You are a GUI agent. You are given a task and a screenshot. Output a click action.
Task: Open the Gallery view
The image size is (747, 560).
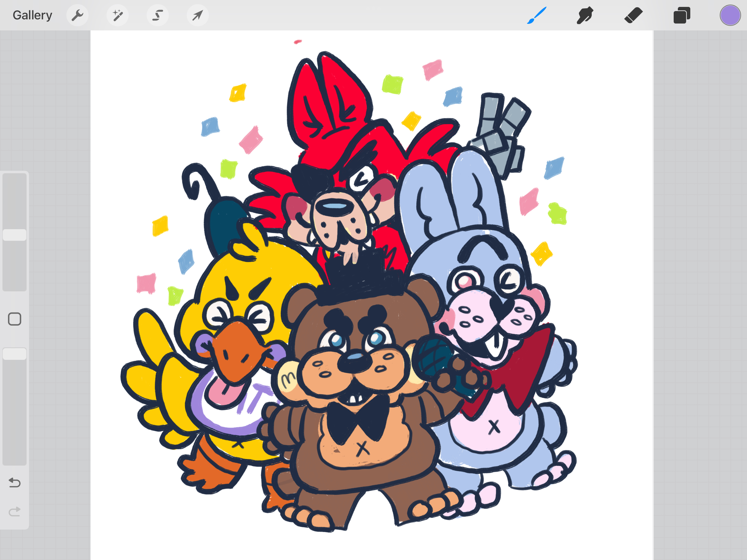click(32, 15)
